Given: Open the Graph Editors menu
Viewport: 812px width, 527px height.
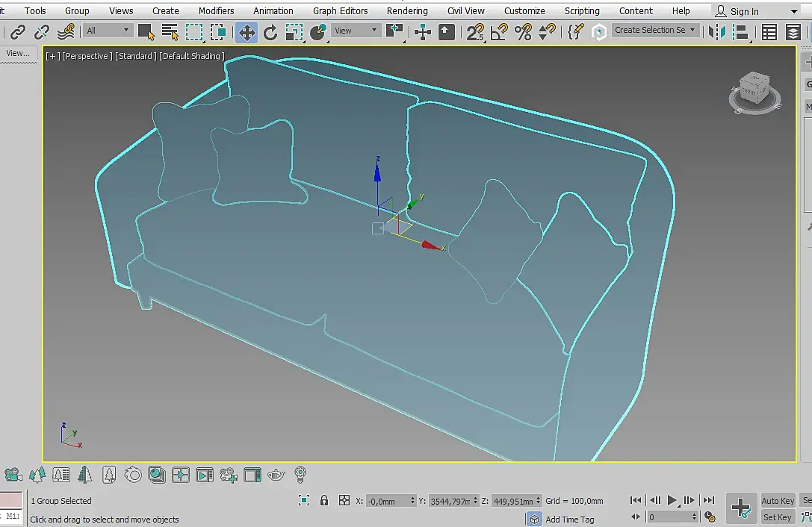Looking at the screenshot, I should coord(340,10).
